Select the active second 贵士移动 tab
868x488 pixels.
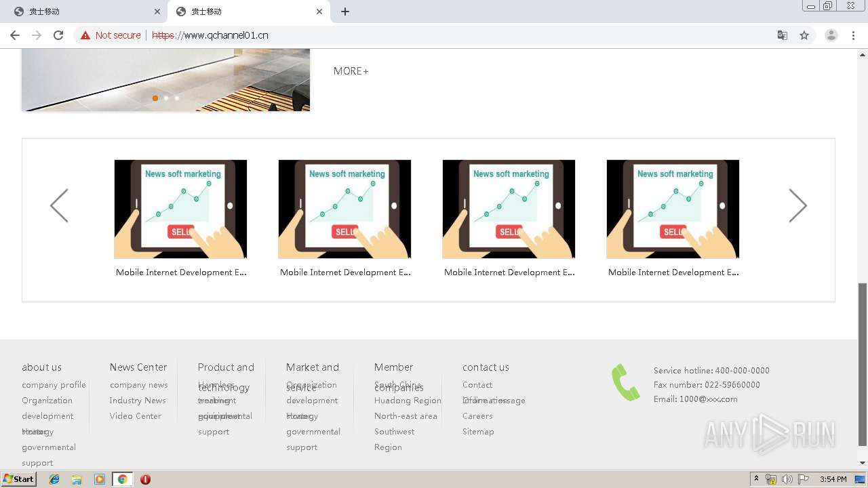click(x=248, y=12)
